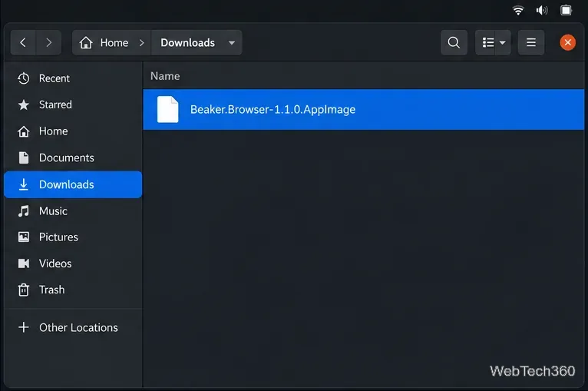The image size is (588, 391).
Task: Sort by the Name column header
Action: (165, 76)
